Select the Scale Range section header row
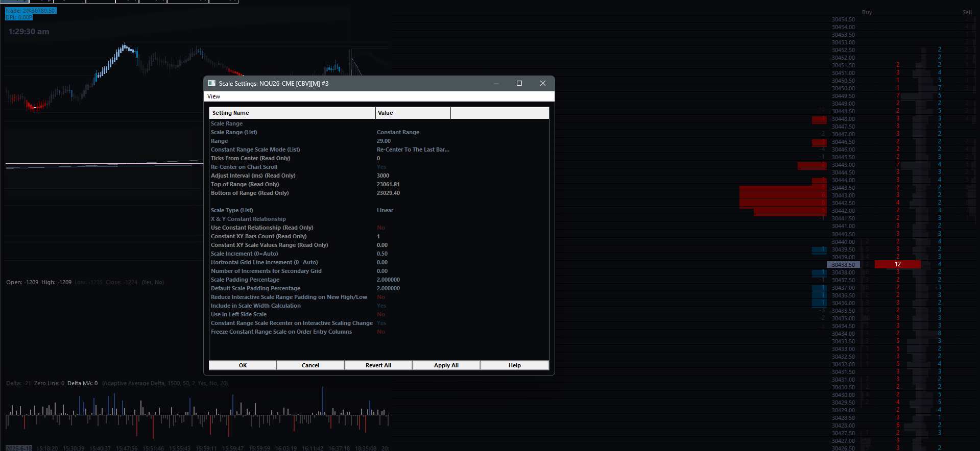This screenshot has height=451, width=980. point(379,123)
